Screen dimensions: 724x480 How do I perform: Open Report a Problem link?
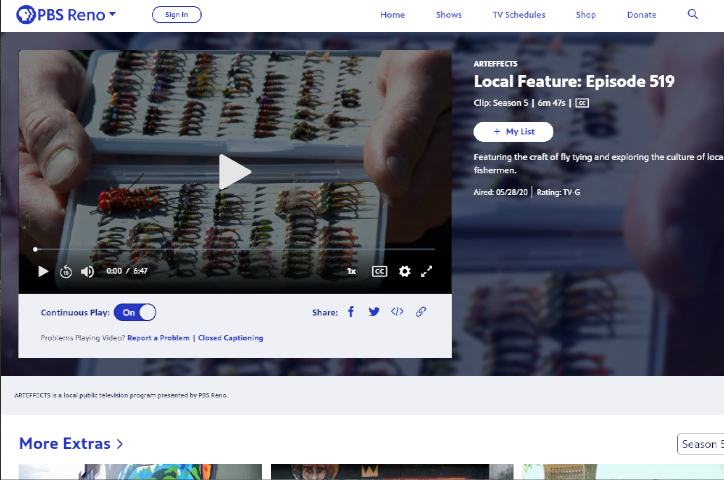[x=158, y=338]
